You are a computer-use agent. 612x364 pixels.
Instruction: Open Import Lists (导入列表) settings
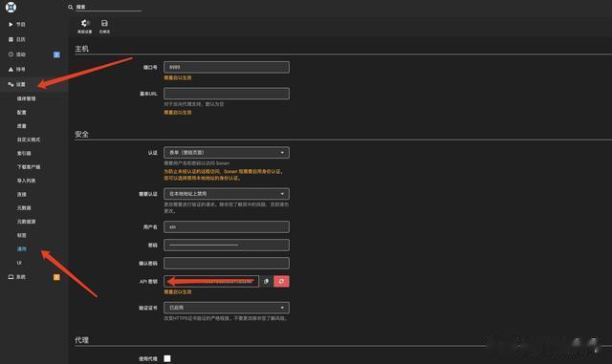[26, 181]
